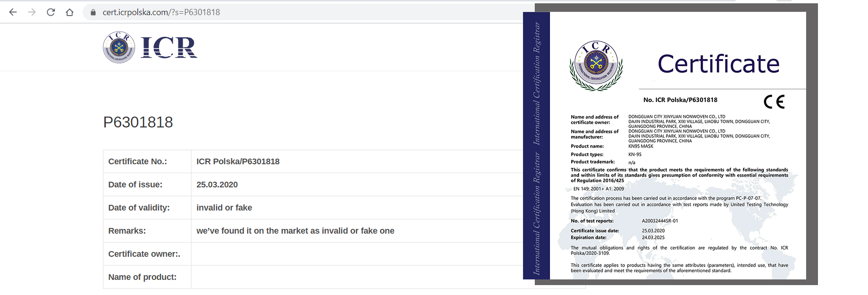
Task: Click the 'Remarks:' label cell
Action: pyautogui.click(x=147, y=231)
